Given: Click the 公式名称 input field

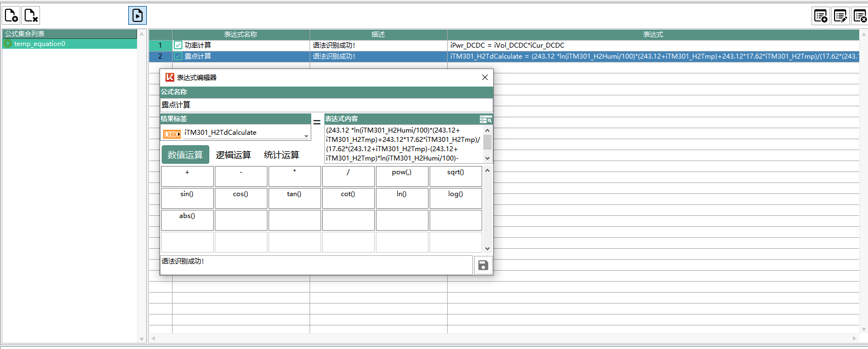Looking at the screenshot, I should (x=326, y=105).
